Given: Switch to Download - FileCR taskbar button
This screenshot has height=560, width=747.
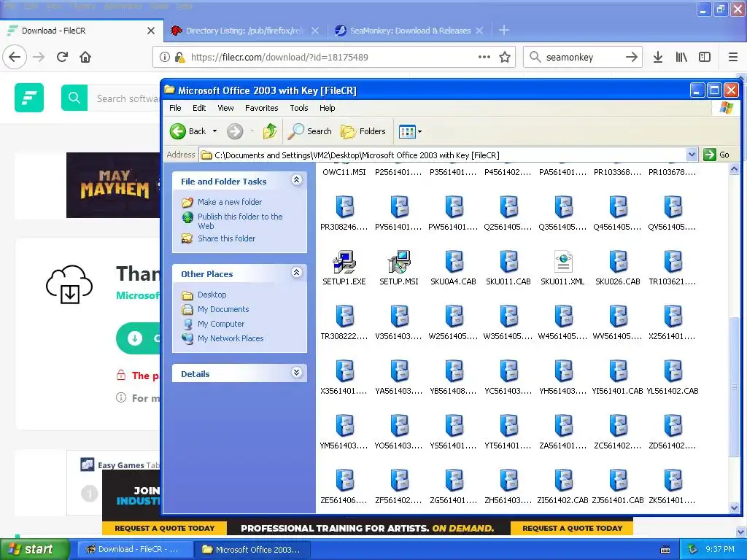Looking at the screenshot, I should (135, 549).
